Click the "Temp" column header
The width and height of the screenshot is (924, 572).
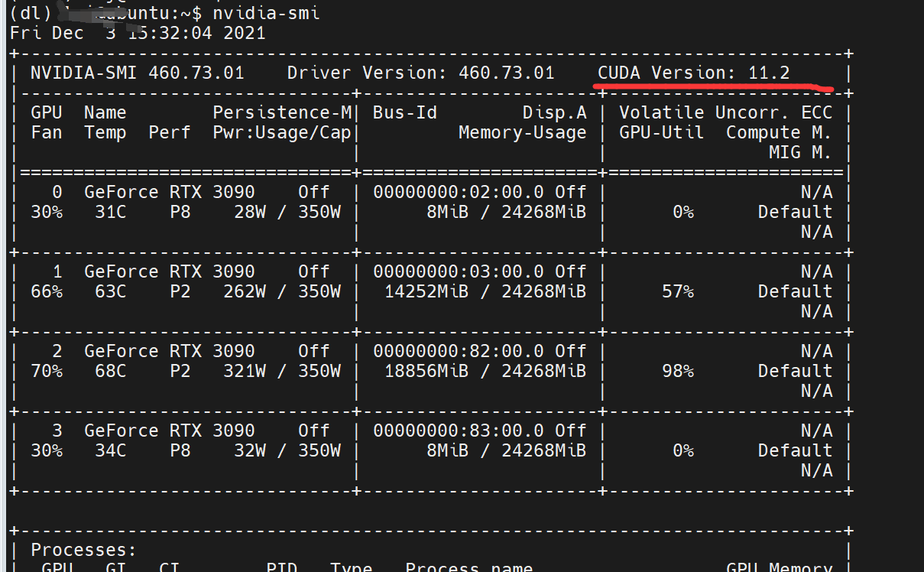point(105,133)
